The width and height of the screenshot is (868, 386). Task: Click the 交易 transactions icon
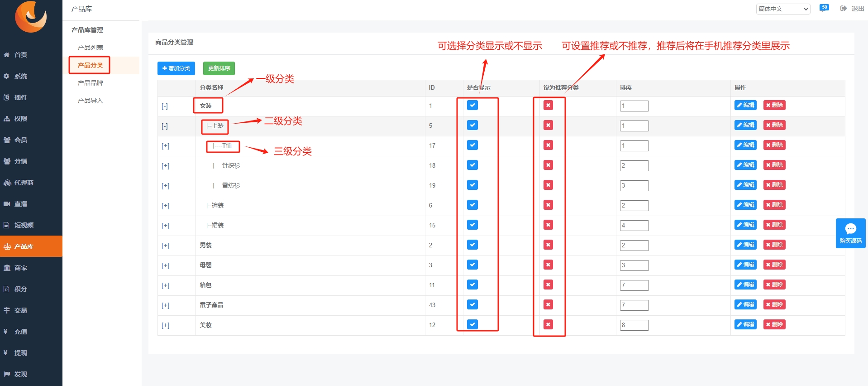[x=7, y=310]
